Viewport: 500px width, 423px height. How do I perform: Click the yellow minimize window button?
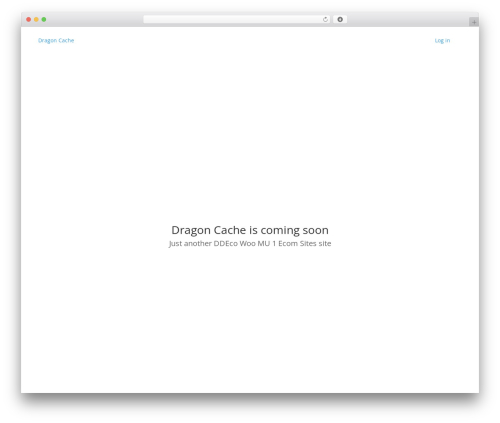click(x=36, y=20)
